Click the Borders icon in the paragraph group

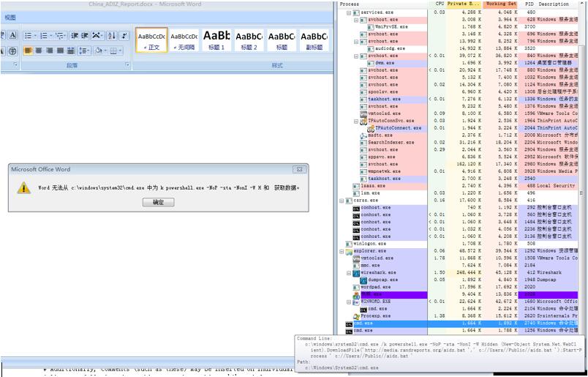point(114,51)
